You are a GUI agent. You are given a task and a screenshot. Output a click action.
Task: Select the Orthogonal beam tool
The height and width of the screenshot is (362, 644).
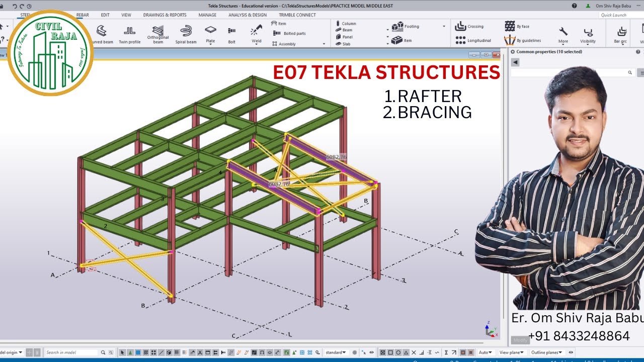coord(158,34)
